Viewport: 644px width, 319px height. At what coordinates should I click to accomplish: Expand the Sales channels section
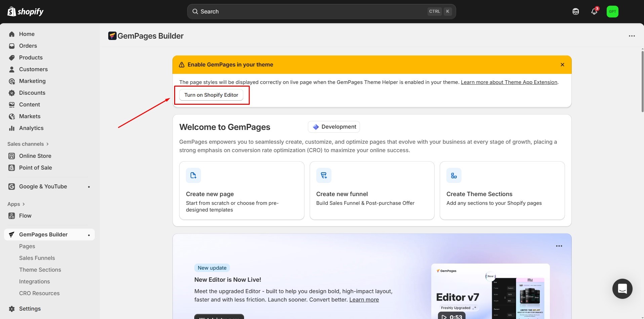[x=28, y=144]
